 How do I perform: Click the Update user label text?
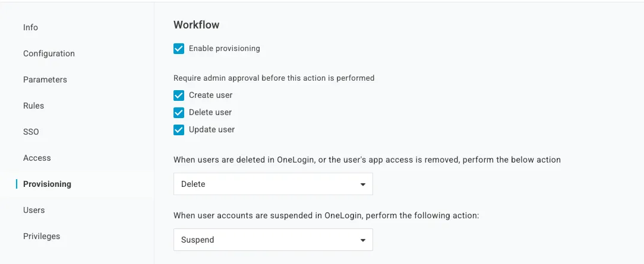[x=212, y=130]
